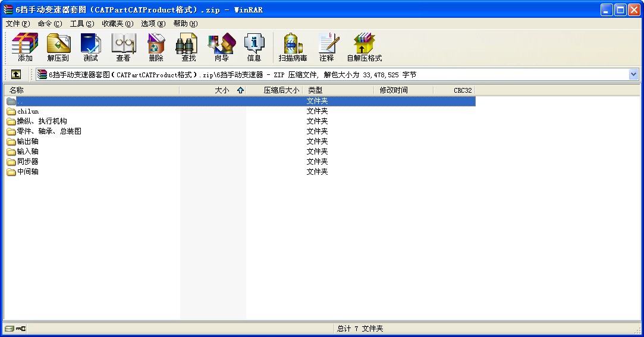Expand the address path dropdown

coord(633,74)
